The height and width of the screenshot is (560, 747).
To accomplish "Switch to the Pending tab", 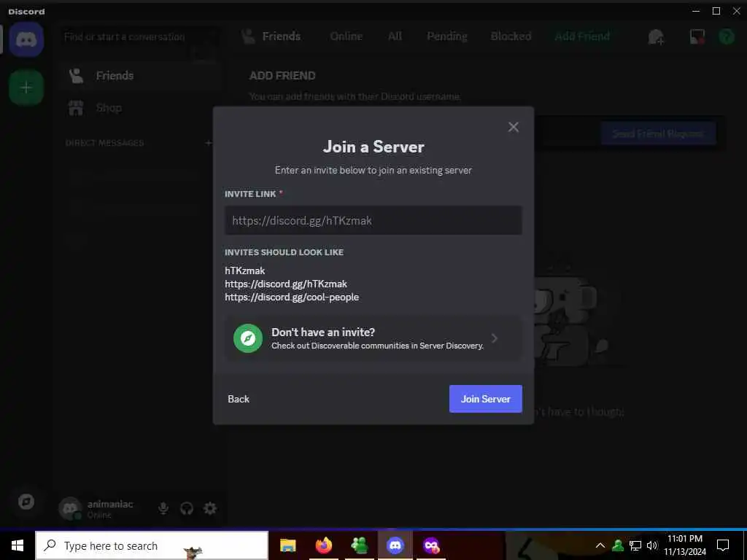I will coord(447,36).
